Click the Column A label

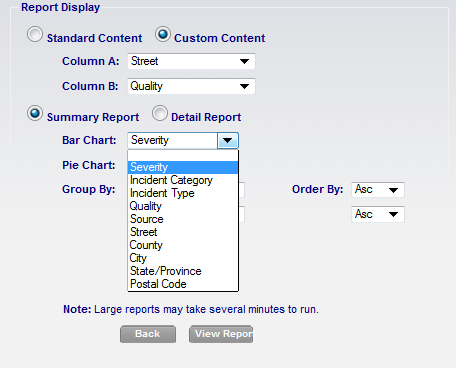91,61
